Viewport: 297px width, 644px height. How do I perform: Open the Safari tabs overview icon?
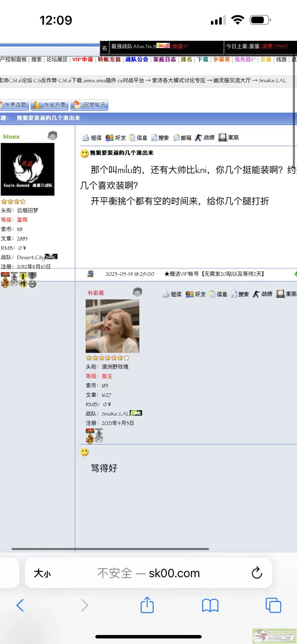click(273, 605)
